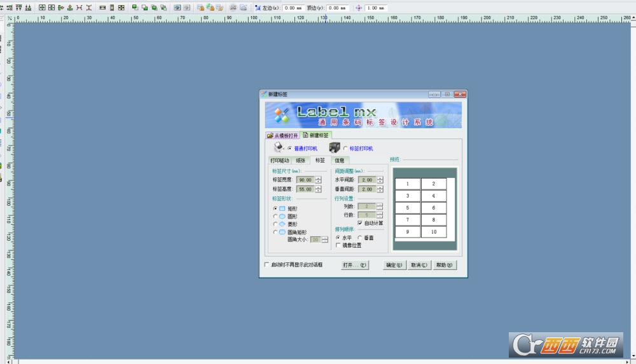The image size is (636, 364).
Task: Select the 标签打印机 radio button
Action: pyautogui.click(x=345, y=149)
